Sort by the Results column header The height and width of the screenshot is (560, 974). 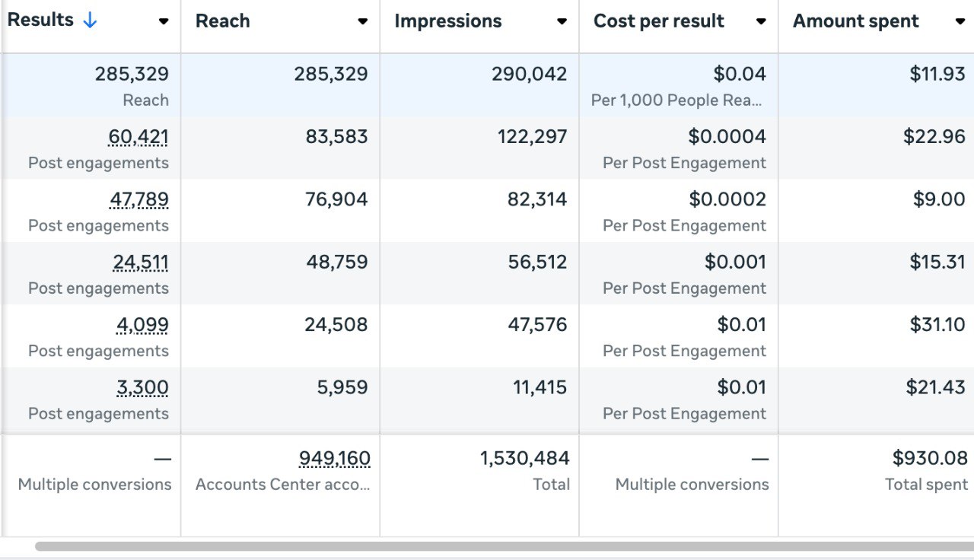(x=40, y=21)
